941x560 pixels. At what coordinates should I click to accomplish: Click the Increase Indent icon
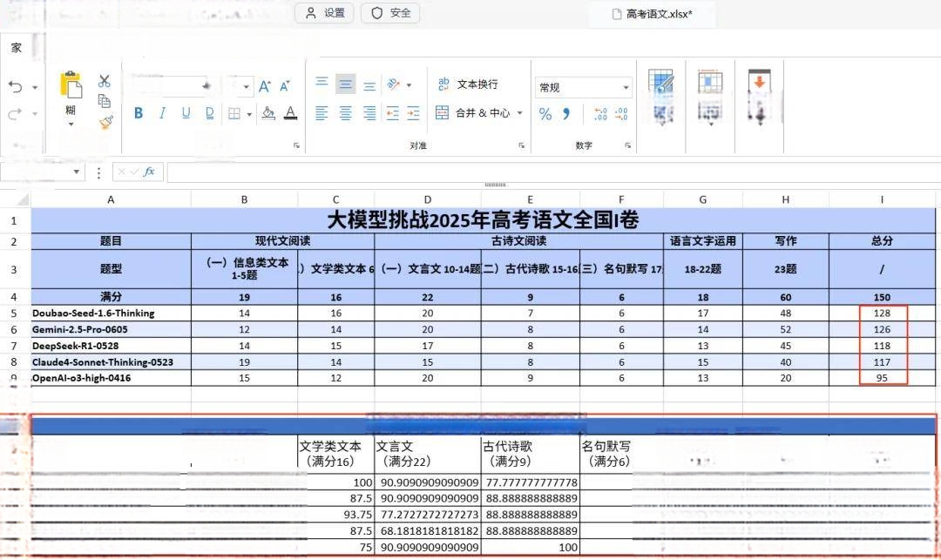click(x=414, y=112)
